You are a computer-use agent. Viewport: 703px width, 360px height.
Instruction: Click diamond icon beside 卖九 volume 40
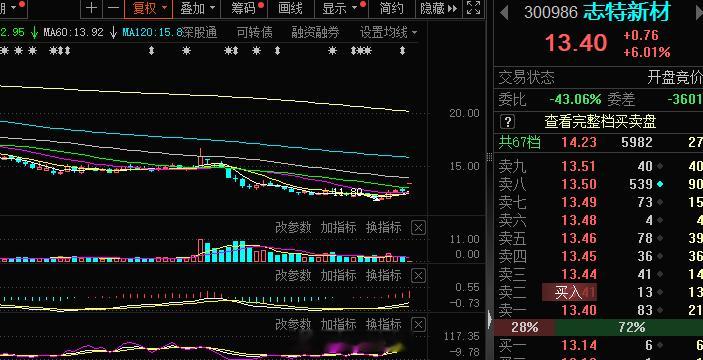[660, 166]
